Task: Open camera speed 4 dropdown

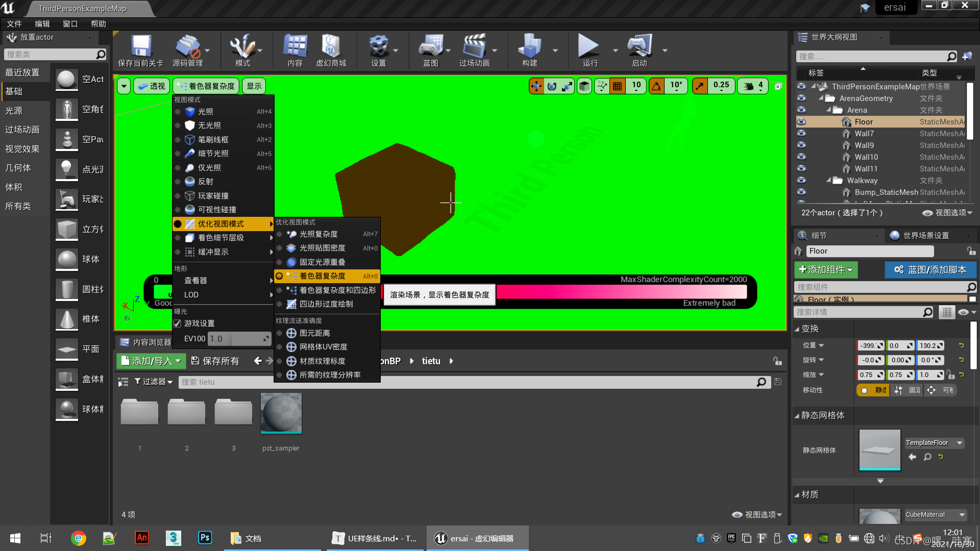Action: pyautogui.click(x=753, y=86)
